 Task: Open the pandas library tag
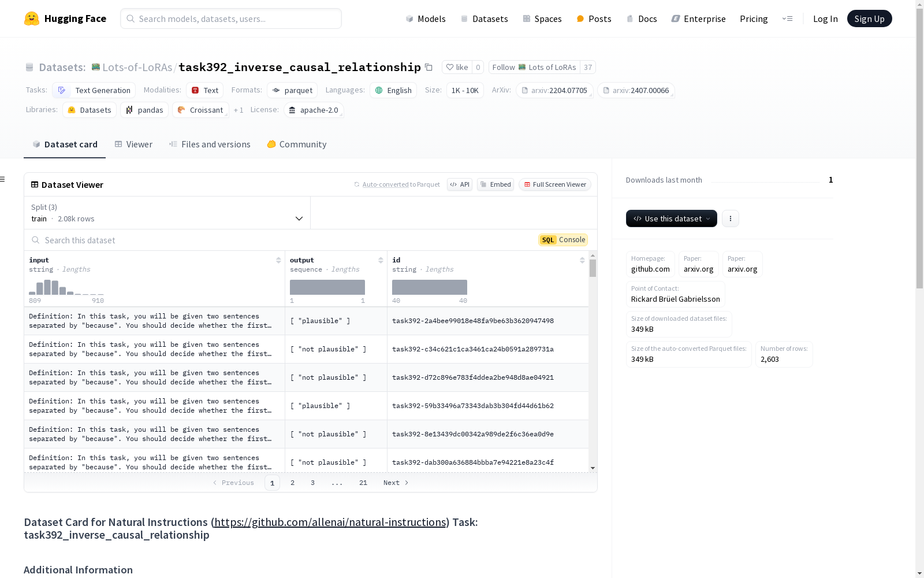coord(144,110)
